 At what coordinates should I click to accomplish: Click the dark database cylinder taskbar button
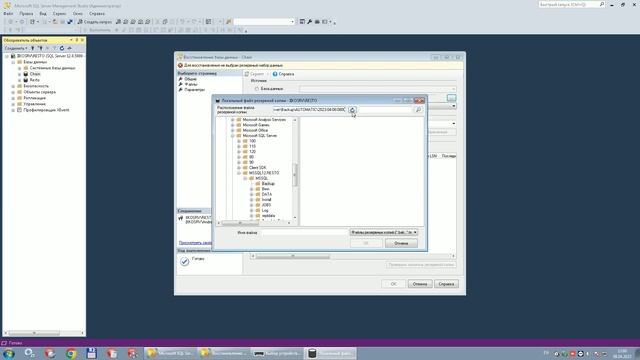pos(331,353)
